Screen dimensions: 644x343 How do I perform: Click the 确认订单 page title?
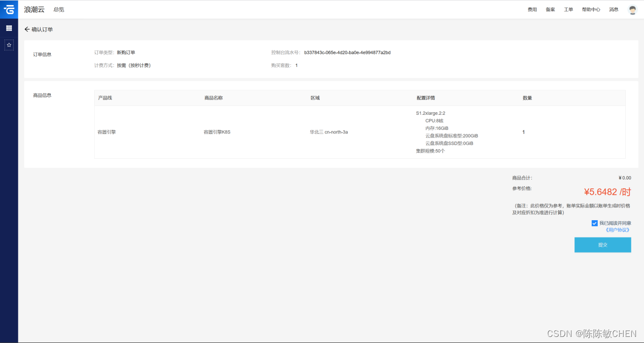coord(42,29)
